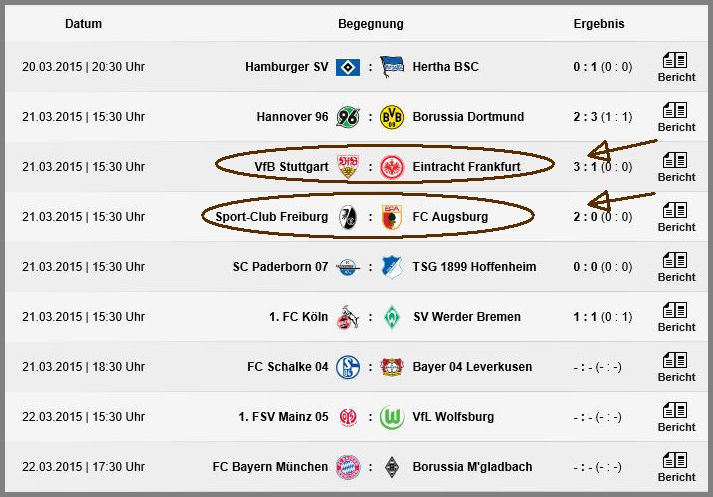Click the Begegnung column header
The image size is (713, 497).
(371, 24)
